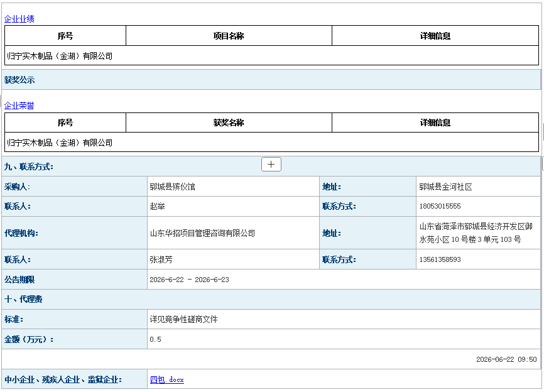
Task: Select standard value 详见竞争性磋商文件
Action: 183,319
